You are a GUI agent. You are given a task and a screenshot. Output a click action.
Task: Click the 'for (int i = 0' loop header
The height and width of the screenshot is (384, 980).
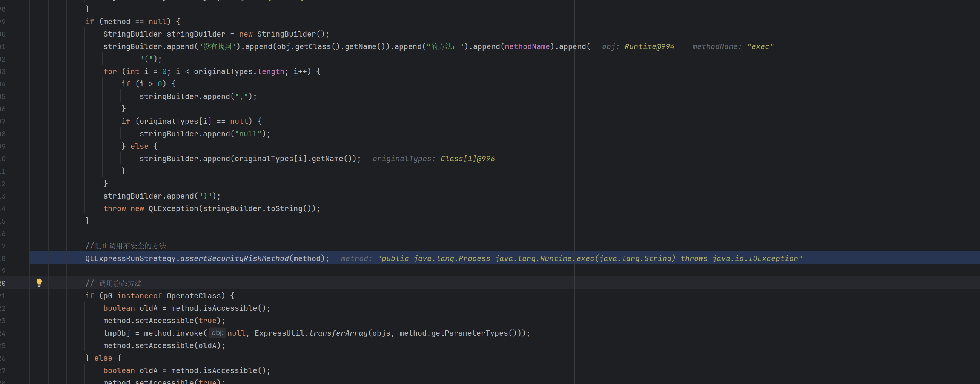click(212, 71)
